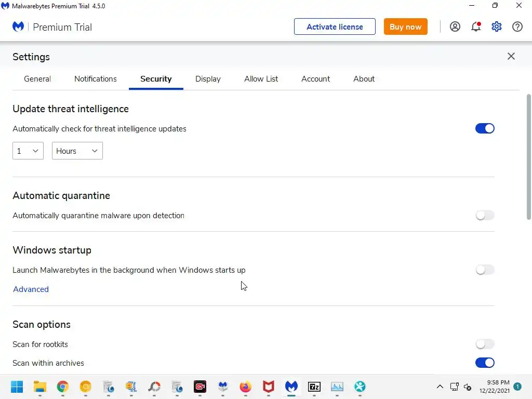
Task: Open the taskbar app right of the yellow circle
Action: coord(108,387)
